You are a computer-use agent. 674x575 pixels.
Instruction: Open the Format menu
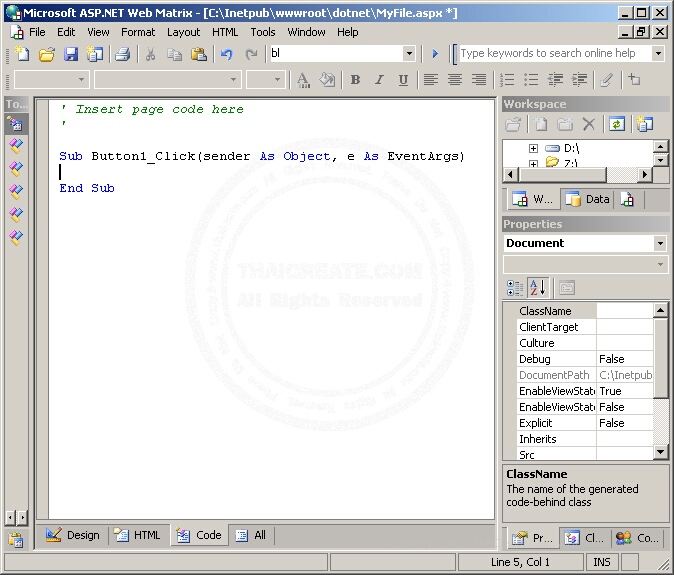click(138, 32)
